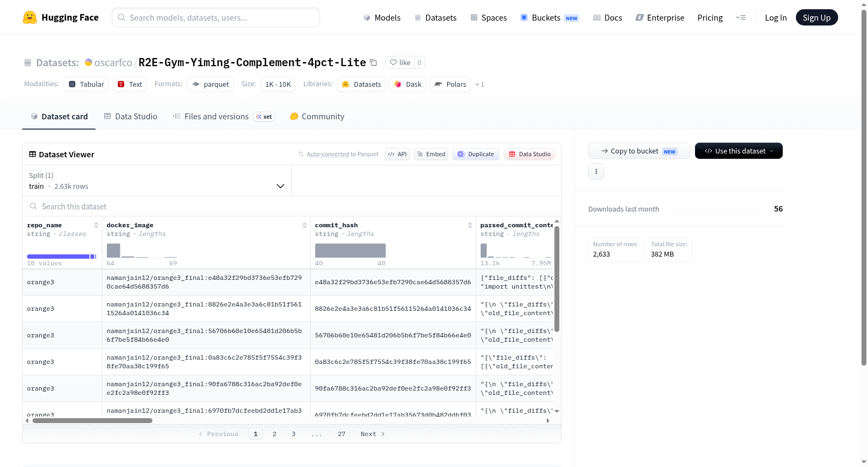Open the Community tab
Image resolution: width=868 pixels, height=467 pixels.
pyautogui.click(x=317, y=116)
